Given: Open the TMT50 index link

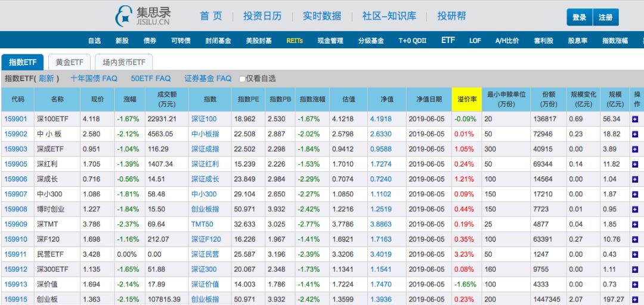Looking at the screenshot, I should (202, 224).
